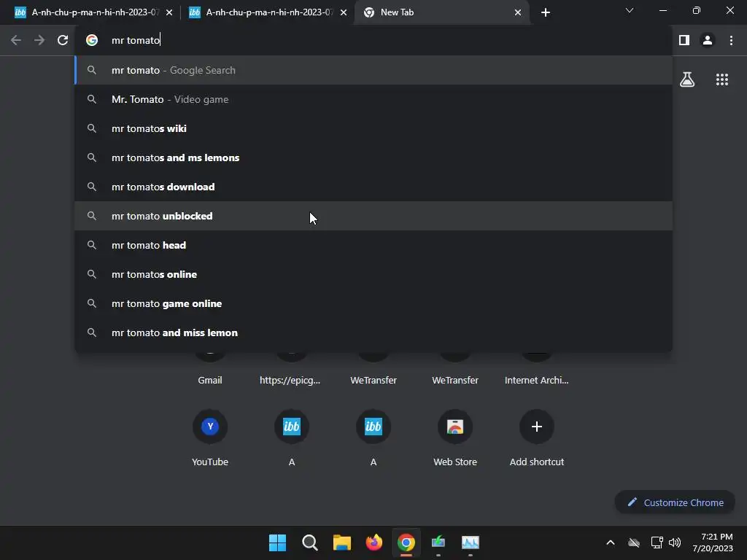Screen dimensions: 747x560
Task: Open the monitor app with green arrow on taskbar
Action: [x=438, y=542]
